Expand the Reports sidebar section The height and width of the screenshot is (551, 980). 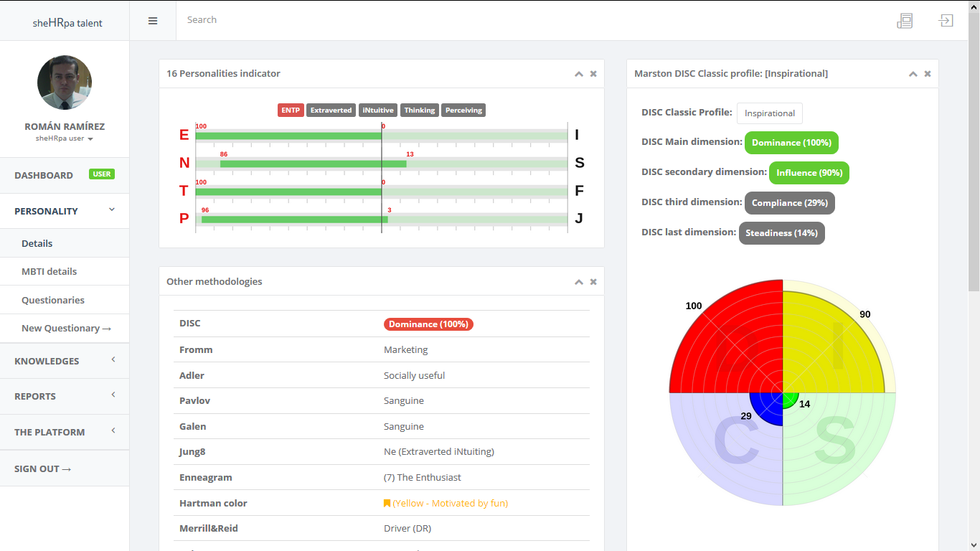point(65,396)
